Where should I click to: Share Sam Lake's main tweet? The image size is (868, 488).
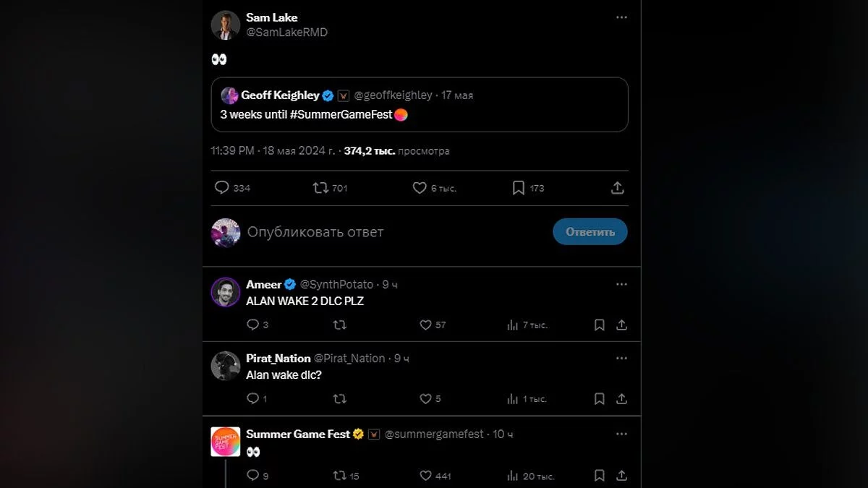[617, 188]
